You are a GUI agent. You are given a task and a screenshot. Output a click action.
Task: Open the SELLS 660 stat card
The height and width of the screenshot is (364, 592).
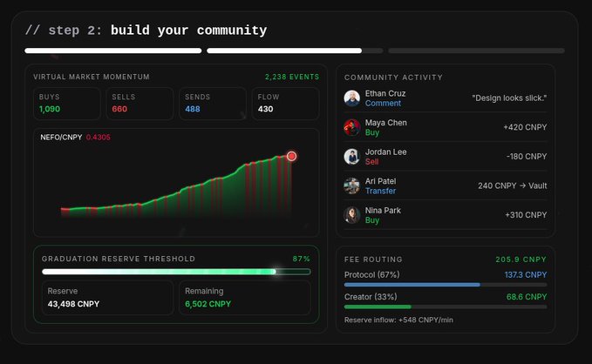[139, 104]
